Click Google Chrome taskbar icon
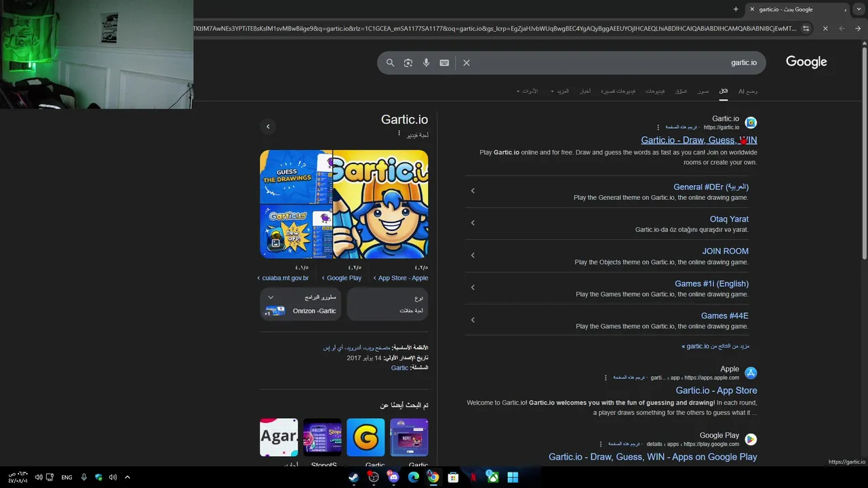The image size is (868, 488). coord(433,477)
